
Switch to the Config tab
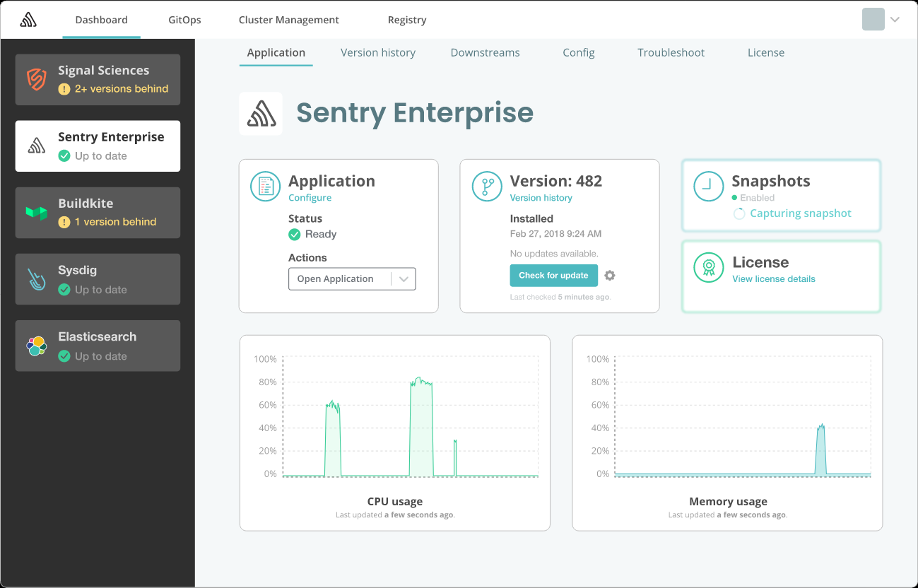click(578, 52)
